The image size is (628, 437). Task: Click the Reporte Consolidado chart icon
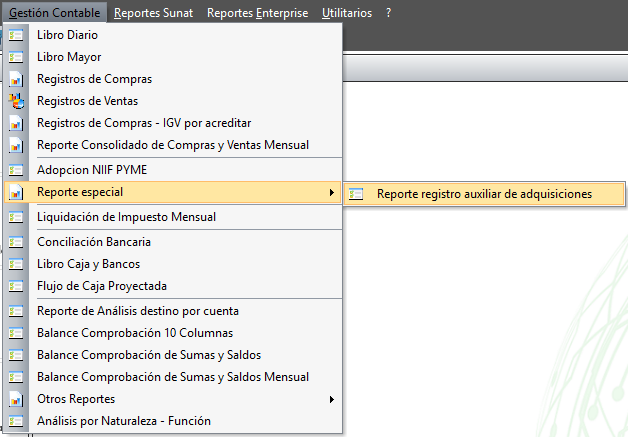coord(16,145)
